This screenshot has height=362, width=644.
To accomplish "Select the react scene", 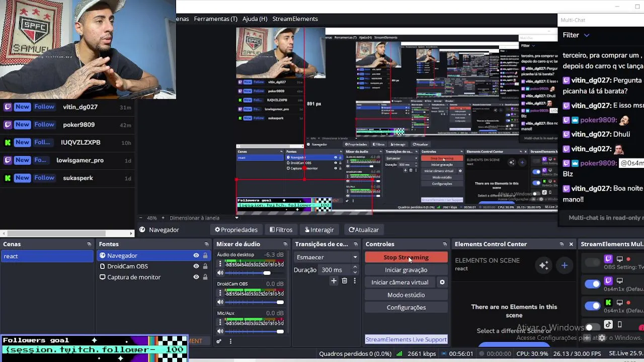I will point(47,256).
